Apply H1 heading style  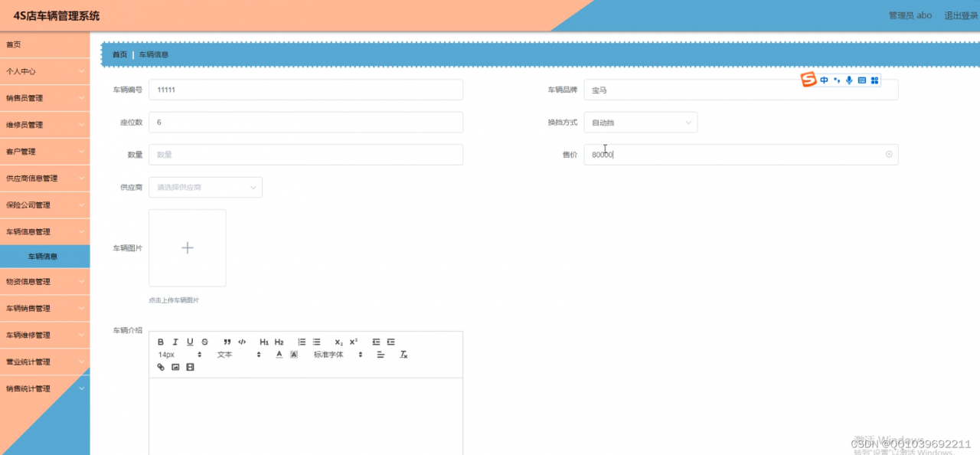pyautogui.click(x=264, y=342)
